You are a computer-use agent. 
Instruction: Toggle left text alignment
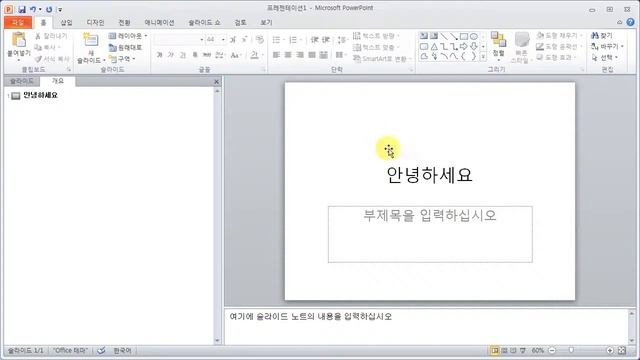point(276,55)
